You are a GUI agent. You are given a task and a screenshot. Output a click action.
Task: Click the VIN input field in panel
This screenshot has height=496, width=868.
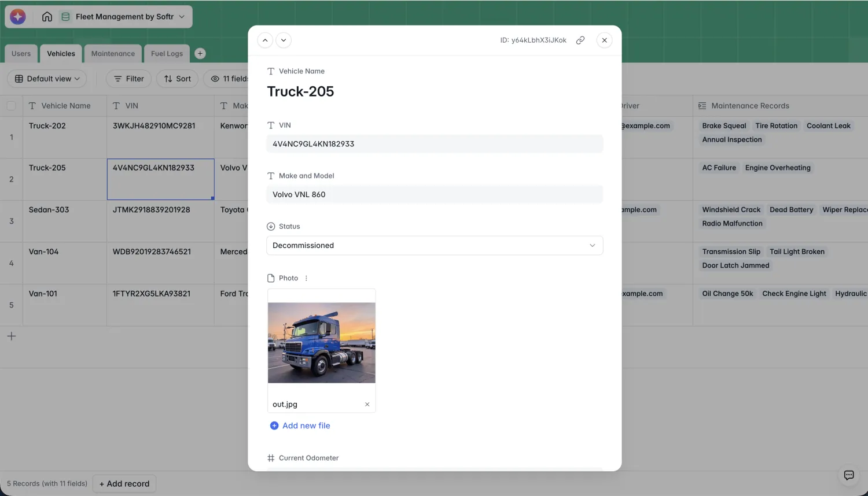click(x=435, y=144)
